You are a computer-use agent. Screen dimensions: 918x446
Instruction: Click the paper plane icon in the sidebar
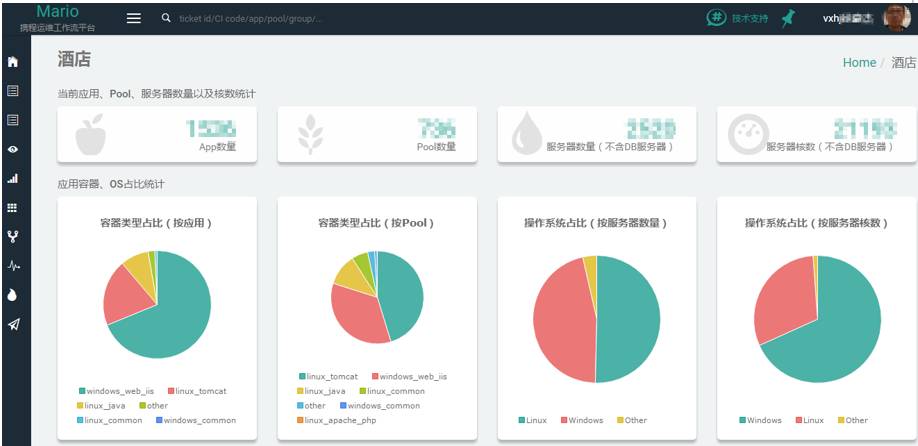pyautogui.click(x=13, y=325)
